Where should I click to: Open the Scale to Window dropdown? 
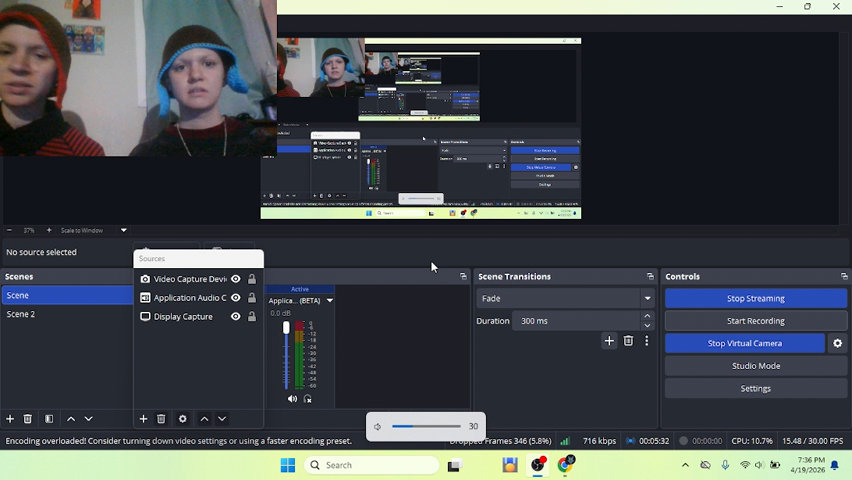[x=93, y=230]
